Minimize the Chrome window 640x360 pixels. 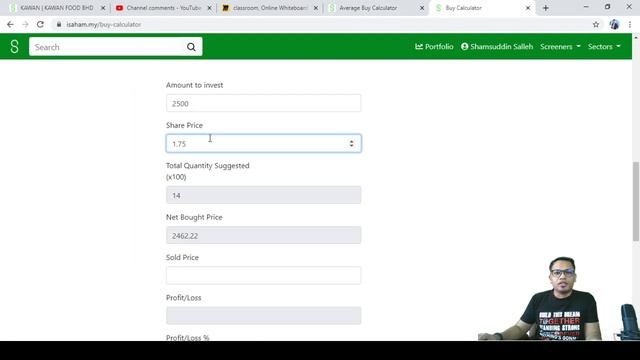pos(586,7)
